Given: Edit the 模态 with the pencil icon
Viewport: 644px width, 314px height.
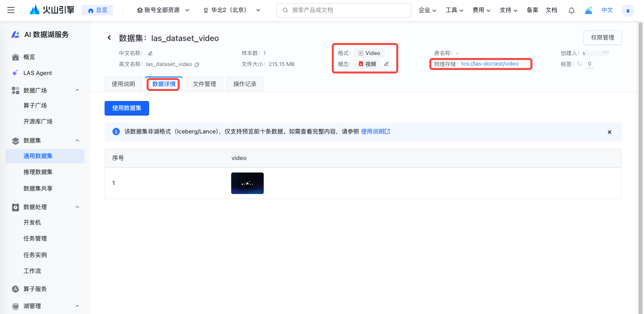Looking at the screenshot, I should click(x=386, y=64).
